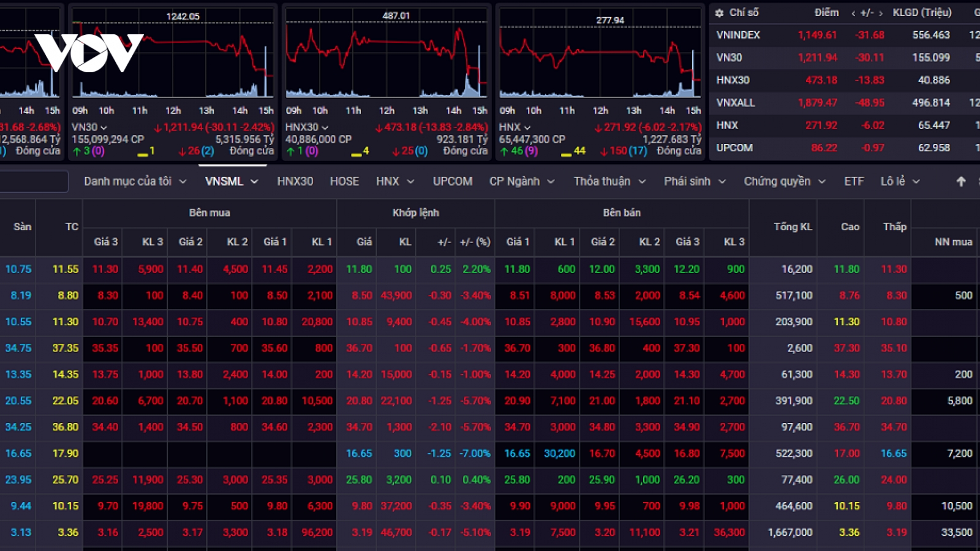The image size is (980, 551).
Task: Click the 2.20% change cell
Action: point(476,269)
